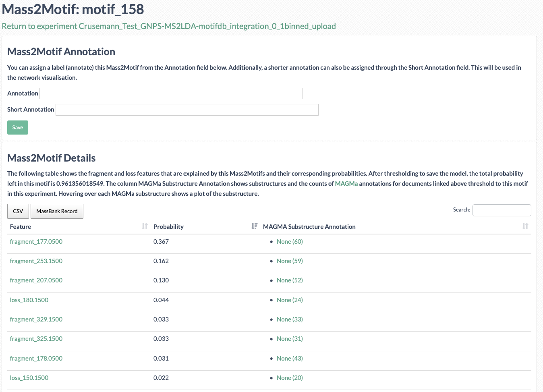This screenshot has width=543, height=392.
Task: Sort by Probability column arrow icon
Action: 254,226
